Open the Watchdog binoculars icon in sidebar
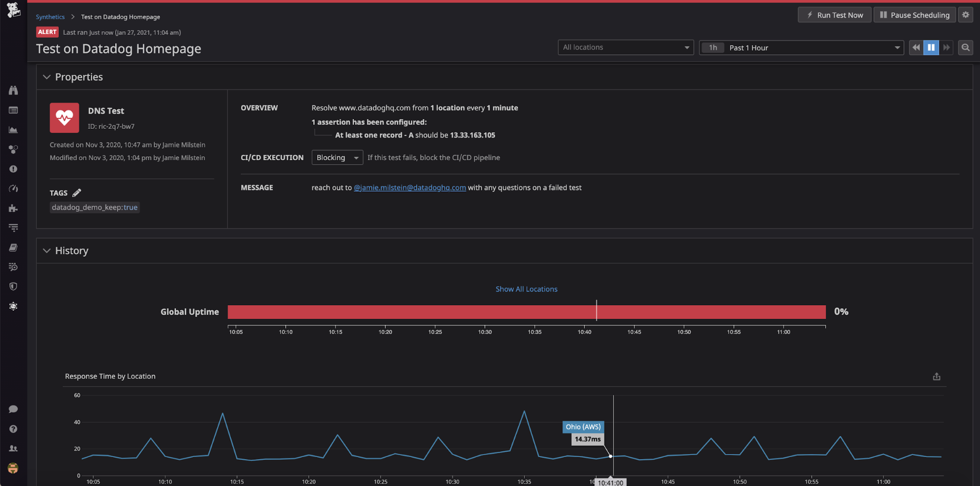This screenshot has width=980, height=486. (13, 90)
